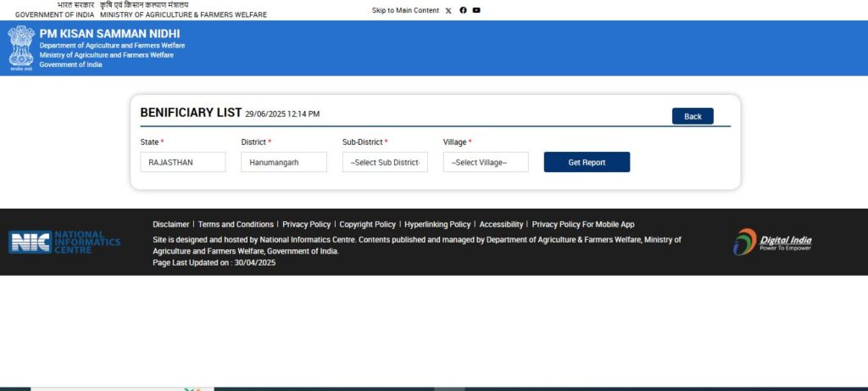Open the Facebook icon in header
Viewport: 868px width, 391px height.
click(x=463, y=10)
